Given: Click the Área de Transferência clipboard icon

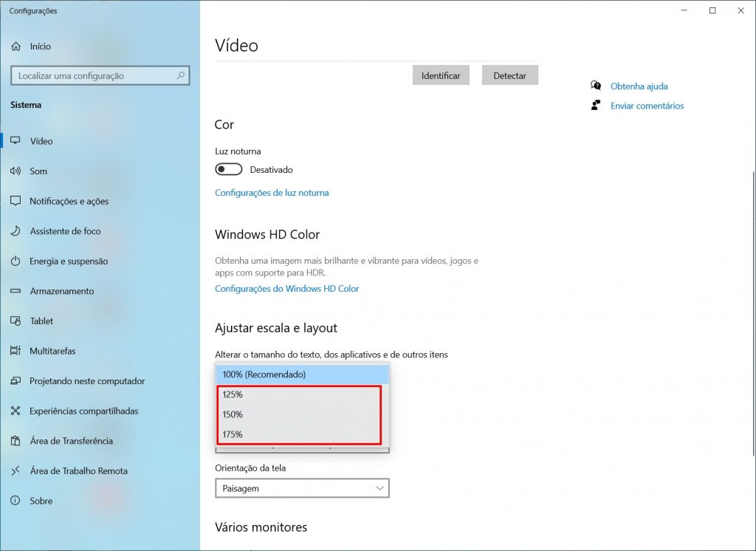Looking at the screenshot, I should pos(16,440).
